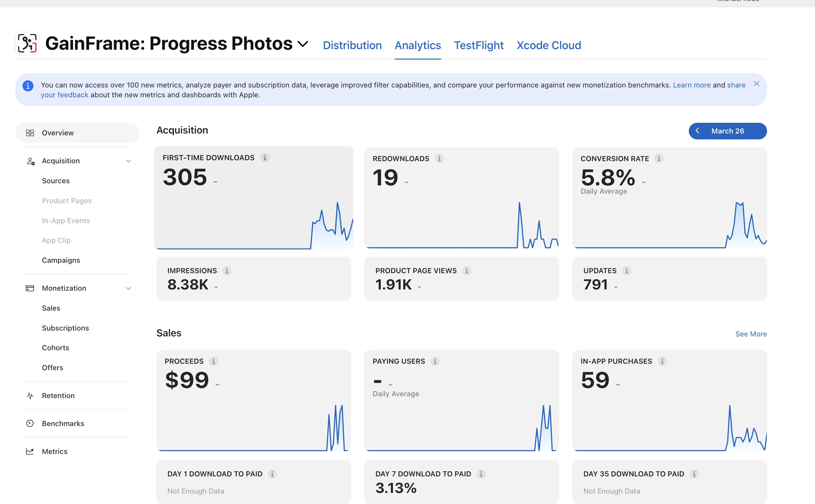Collapse the Monetization sidebar section
This screenshot has width=815, height=504.
(128, 288)
